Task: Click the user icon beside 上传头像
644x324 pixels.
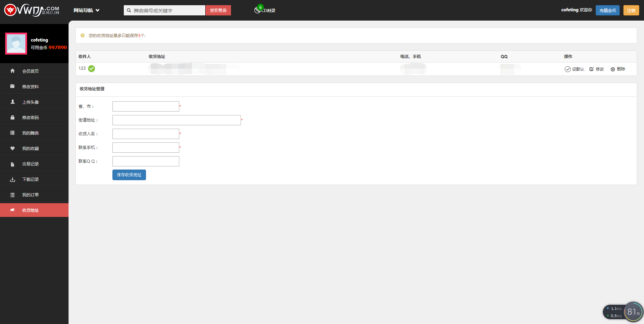Action: click(12, 102)
